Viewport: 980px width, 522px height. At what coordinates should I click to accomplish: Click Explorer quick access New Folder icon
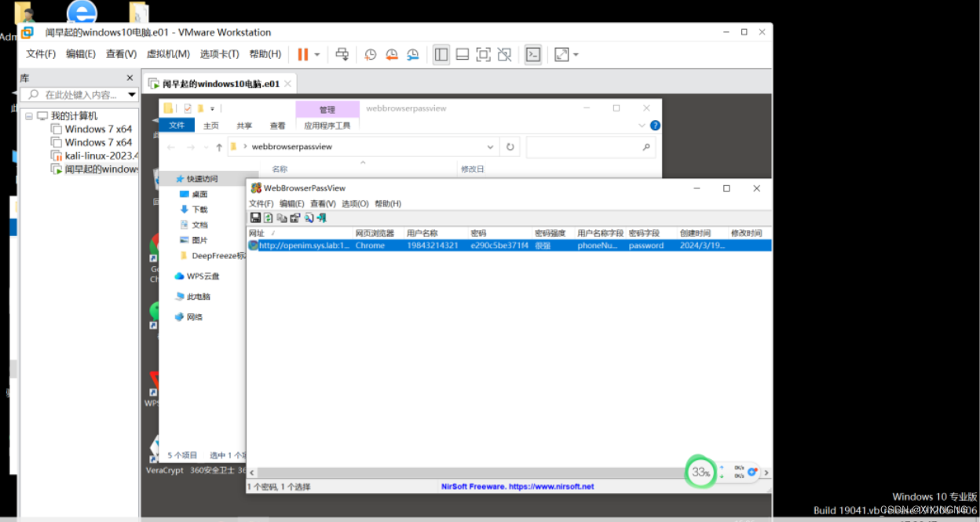point(201,108)
